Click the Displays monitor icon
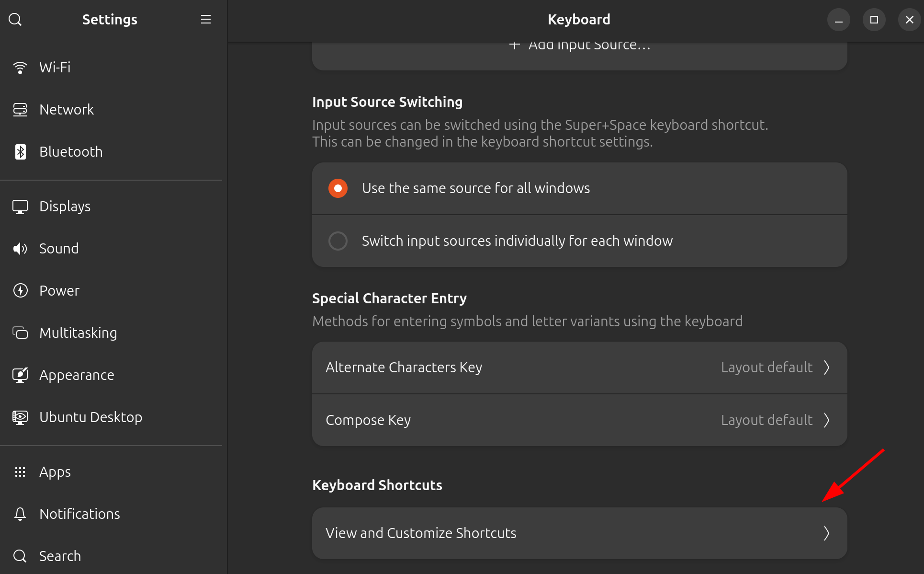Viewport: 924px width, 574px height. [x=20, y=207]
